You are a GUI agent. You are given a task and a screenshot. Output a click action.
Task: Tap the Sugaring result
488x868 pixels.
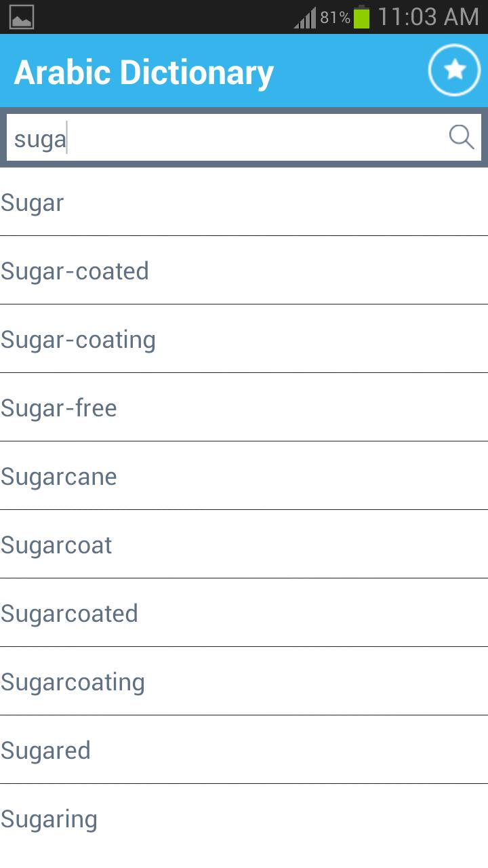click(x=244, y=818)
